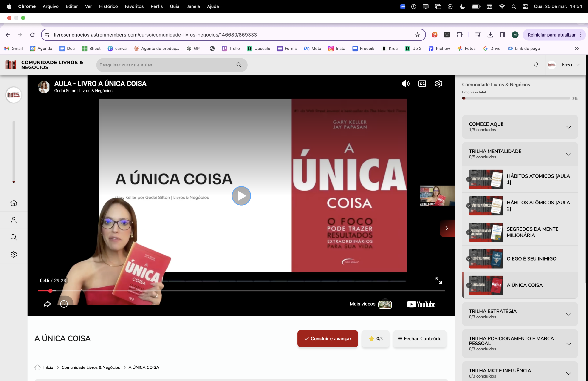
Task: Click the vertical slider in the left sidebar
Action: 14,152
